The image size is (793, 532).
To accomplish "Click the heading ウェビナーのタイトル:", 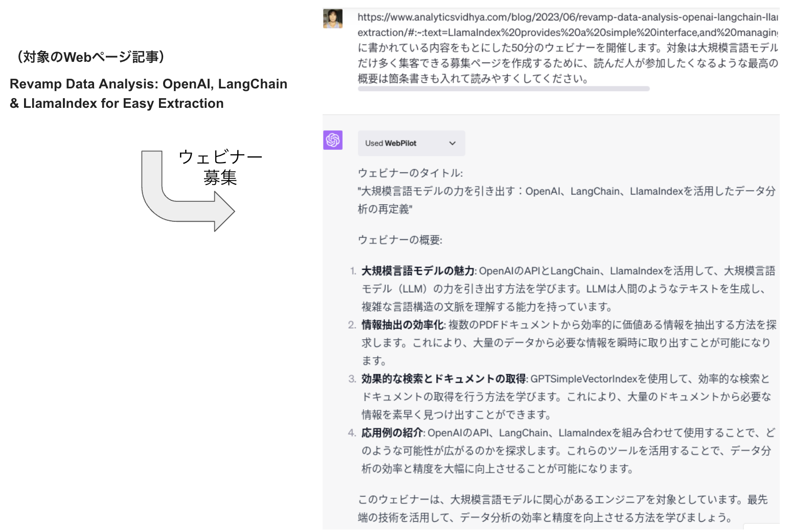I will coord(410,173).
